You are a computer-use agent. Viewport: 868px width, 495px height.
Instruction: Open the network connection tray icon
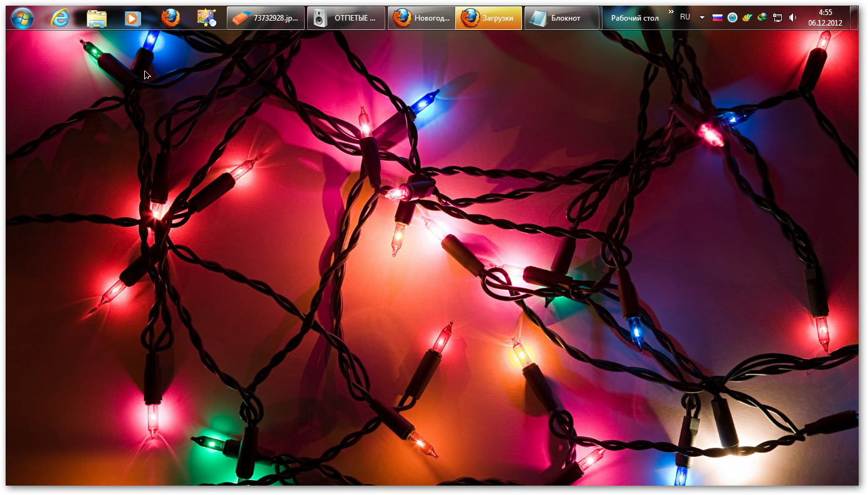[x=777, y=17]
